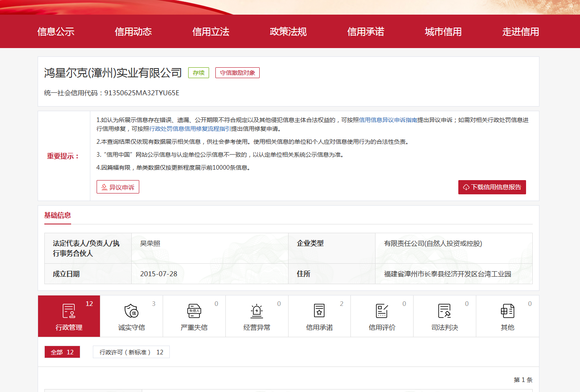Navigate to 政策法规 menu item
The width and height of the screenshot is (580, 392).
pos(288,32)
